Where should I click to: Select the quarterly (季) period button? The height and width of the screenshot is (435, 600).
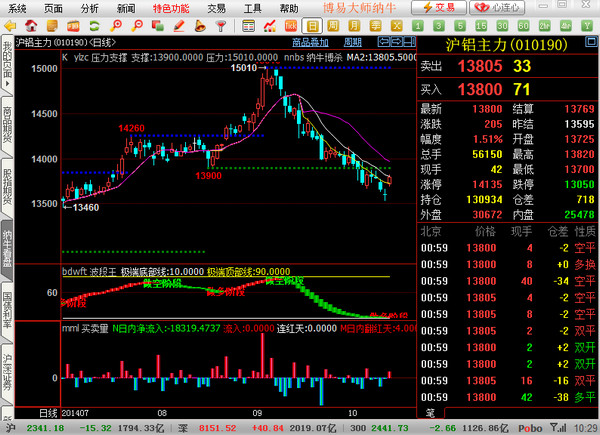375,26
